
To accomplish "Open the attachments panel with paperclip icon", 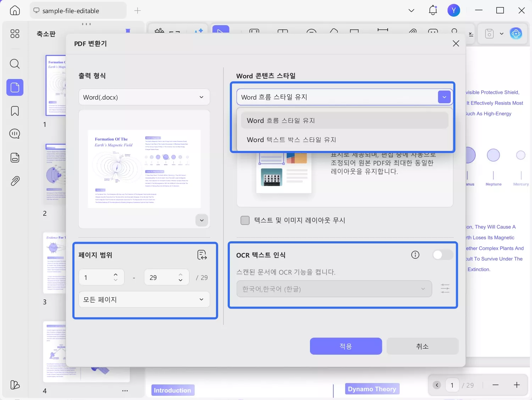I will coord(15,181).
